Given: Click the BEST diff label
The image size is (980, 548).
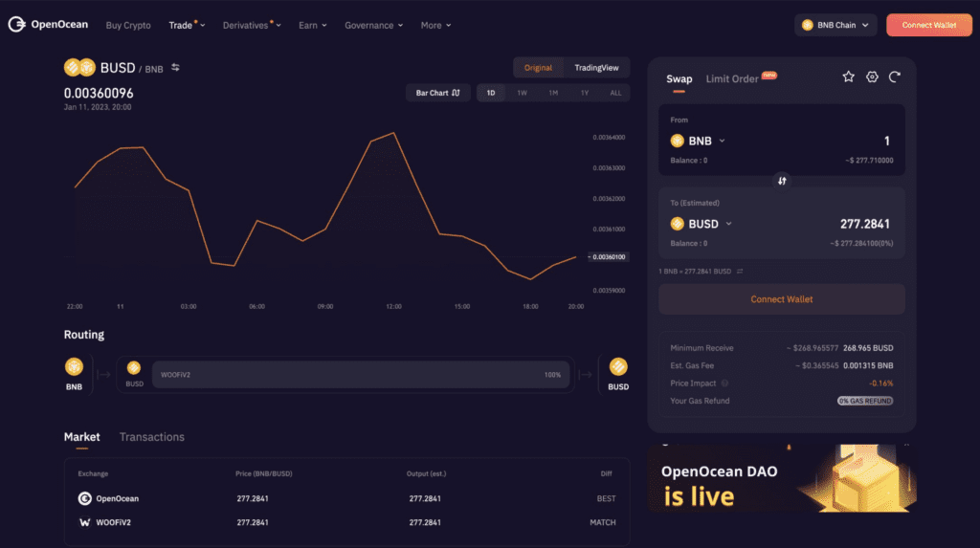Looking at the screenshot, I should tap(606, 498).
